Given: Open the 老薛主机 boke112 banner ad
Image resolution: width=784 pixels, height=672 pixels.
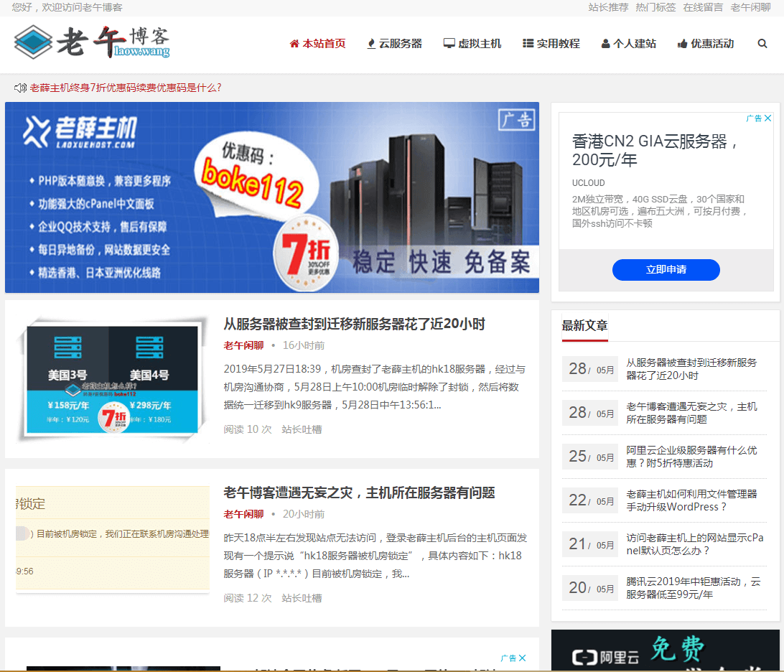Looking at the screenshot, I should 272,197.
